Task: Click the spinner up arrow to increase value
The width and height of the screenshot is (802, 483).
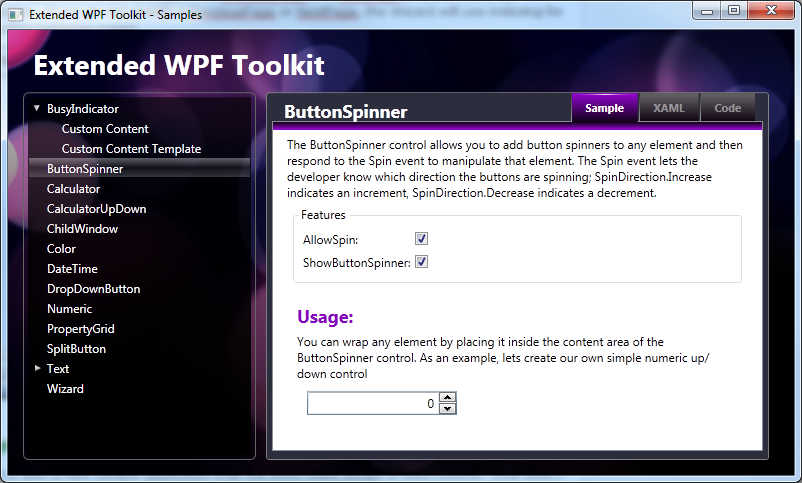Action: [x=448, y=398]
